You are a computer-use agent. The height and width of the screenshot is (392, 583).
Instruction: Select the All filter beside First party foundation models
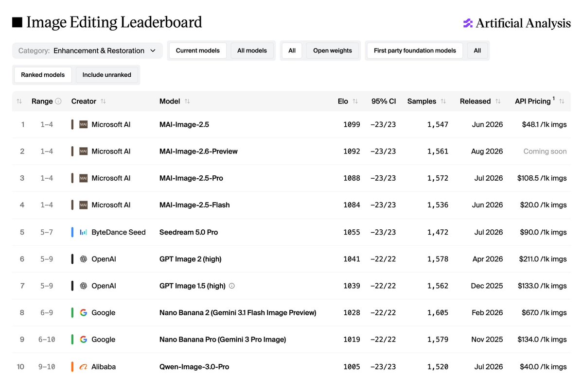click(x=477, y=51)
